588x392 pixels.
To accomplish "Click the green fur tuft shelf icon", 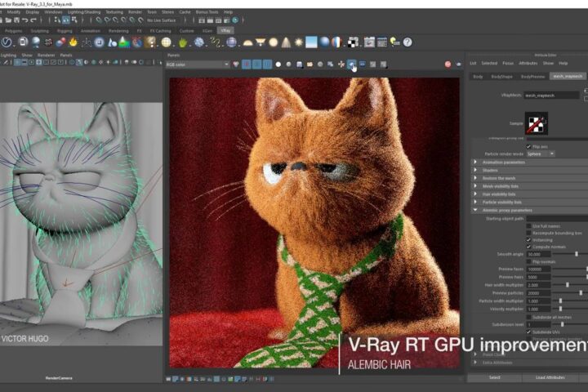I will tap(183, 42).
